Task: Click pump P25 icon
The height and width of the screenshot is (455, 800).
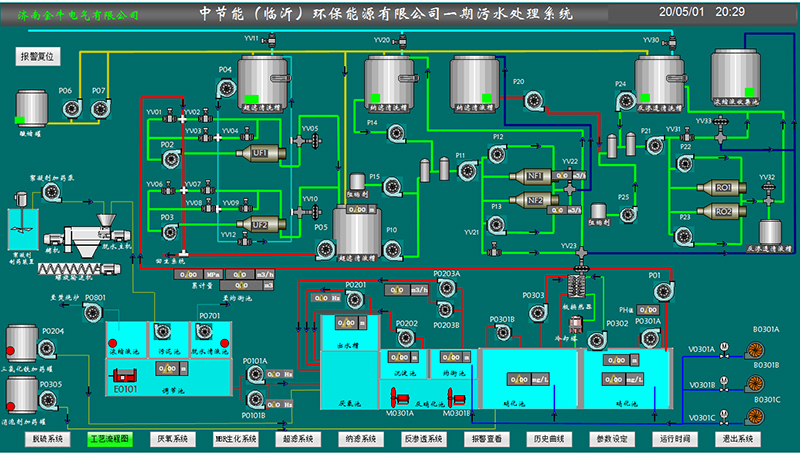Action: [x=629, y=214]
